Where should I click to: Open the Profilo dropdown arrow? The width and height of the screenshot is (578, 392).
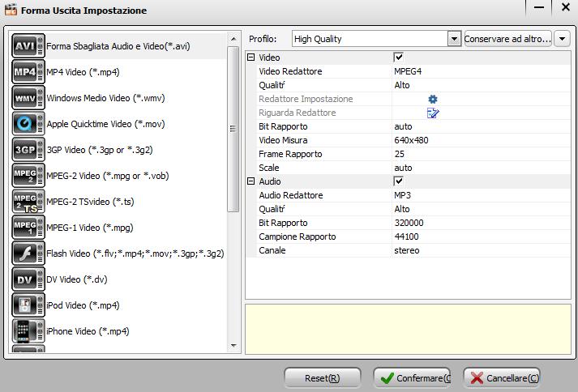coord(454,39)
